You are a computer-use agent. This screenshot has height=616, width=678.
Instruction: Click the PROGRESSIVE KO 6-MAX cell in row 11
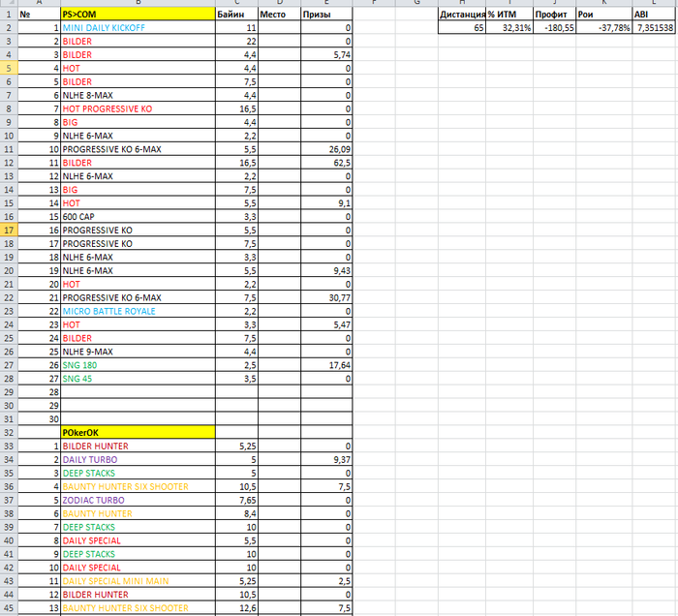[x=138, y=149]
